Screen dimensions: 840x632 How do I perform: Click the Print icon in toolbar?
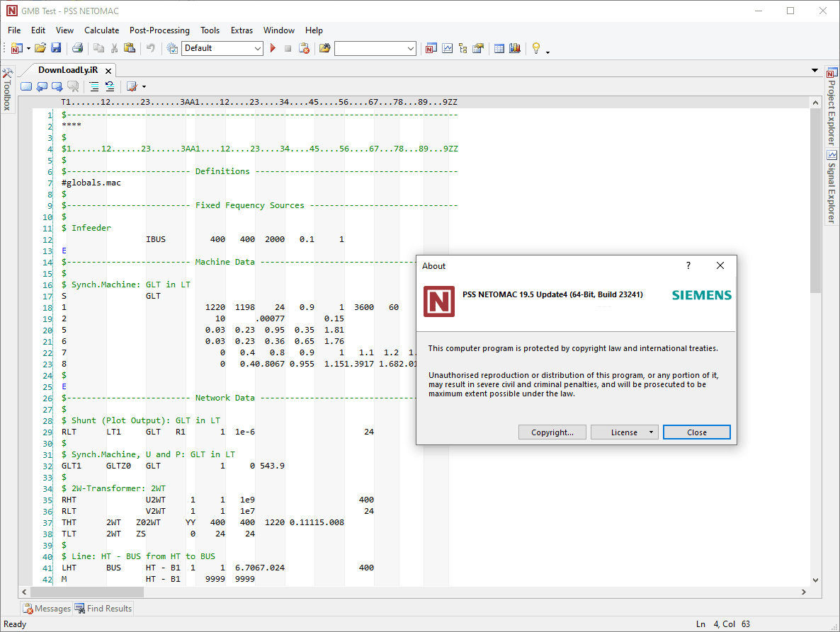click(x=77, y=48)
